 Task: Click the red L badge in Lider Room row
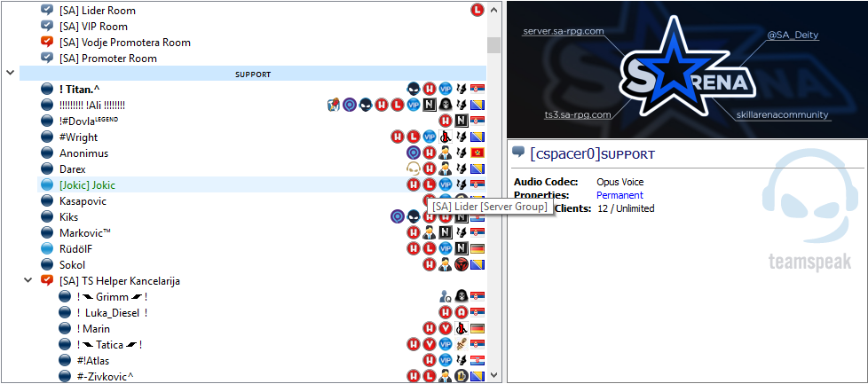(477, 10)
